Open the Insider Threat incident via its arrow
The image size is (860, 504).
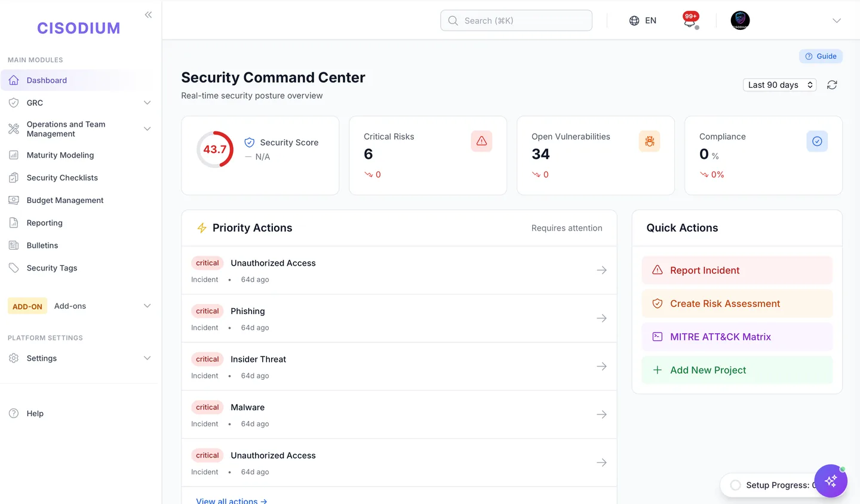tap(601, 367)
